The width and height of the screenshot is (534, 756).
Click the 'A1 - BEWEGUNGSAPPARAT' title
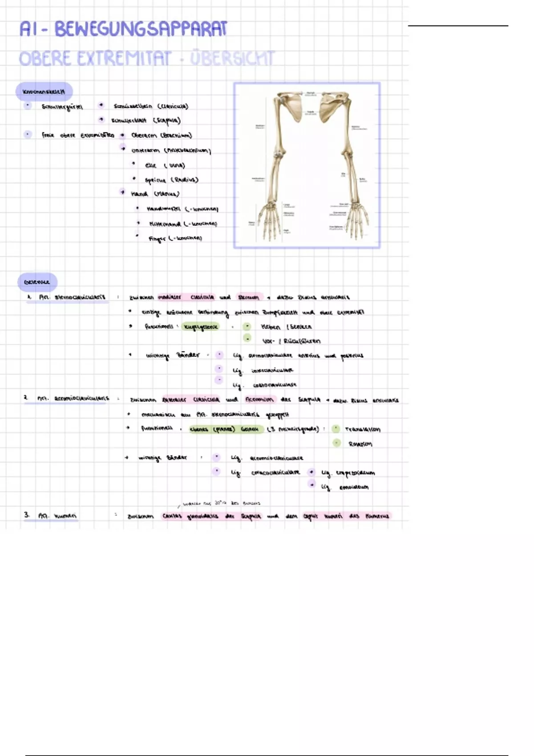click(x=123, y=29)
